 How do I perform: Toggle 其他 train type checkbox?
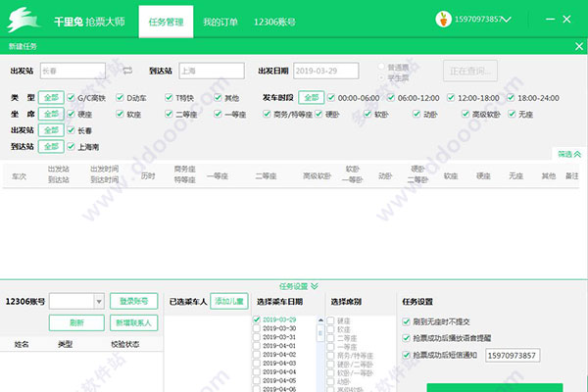pyautogui.click(x=218, y=98)
